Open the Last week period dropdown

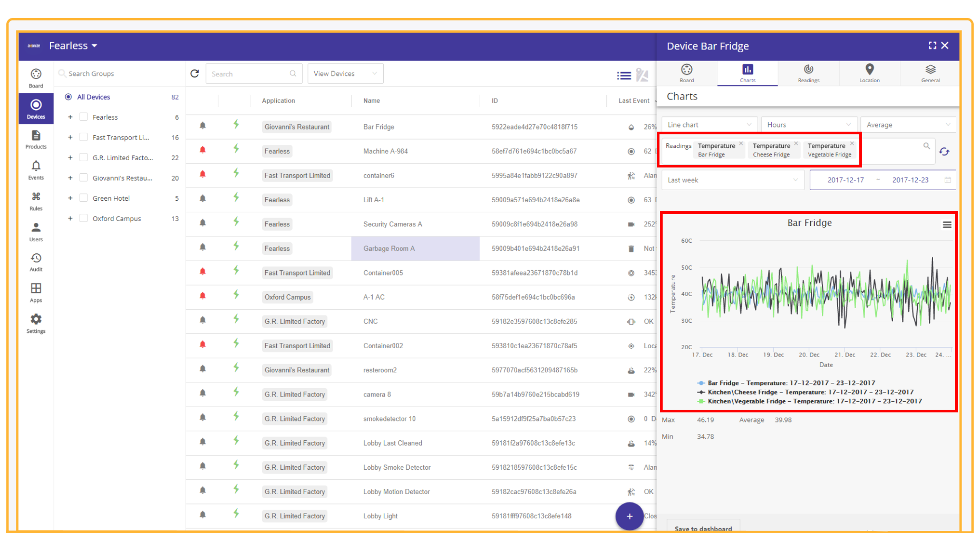click(733, 180)
